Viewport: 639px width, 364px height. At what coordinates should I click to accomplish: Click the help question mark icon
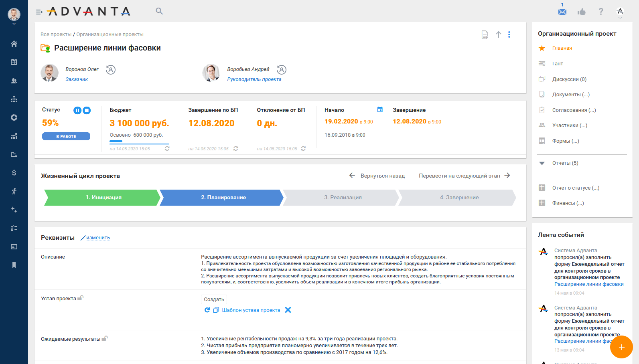[x=600, y=12]
